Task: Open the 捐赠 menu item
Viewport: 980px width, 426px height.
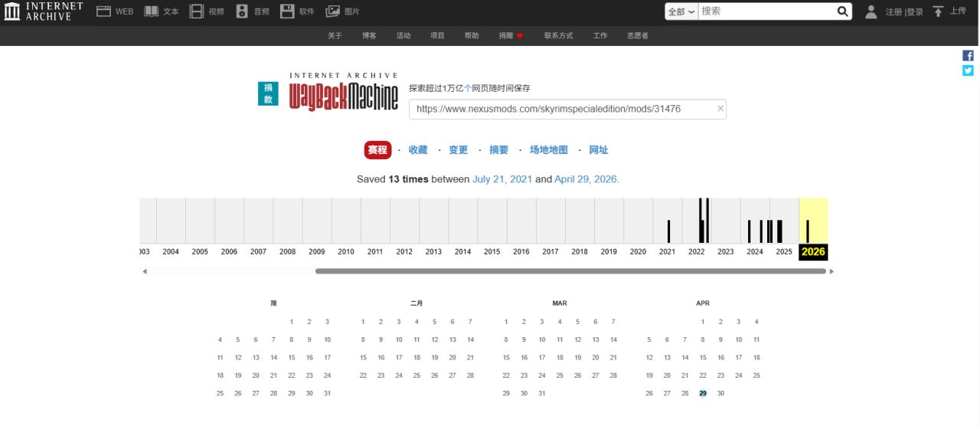Action: click(511, 35)
